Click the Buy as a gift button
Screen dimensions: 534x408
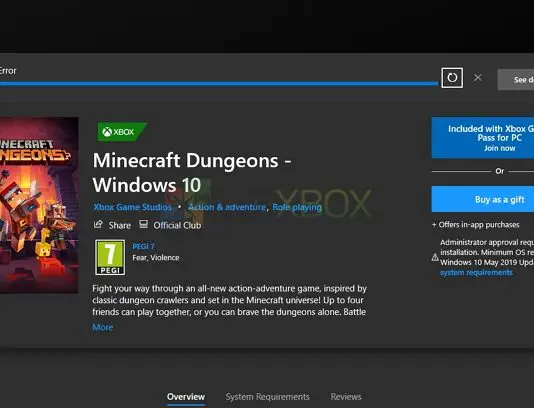[483, 199]
